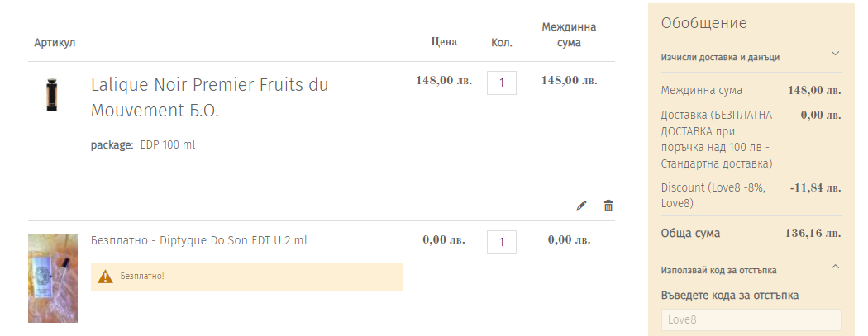868x336 pixels.
Task: Click the Артикул column header
Action: (x=55, y=42)
